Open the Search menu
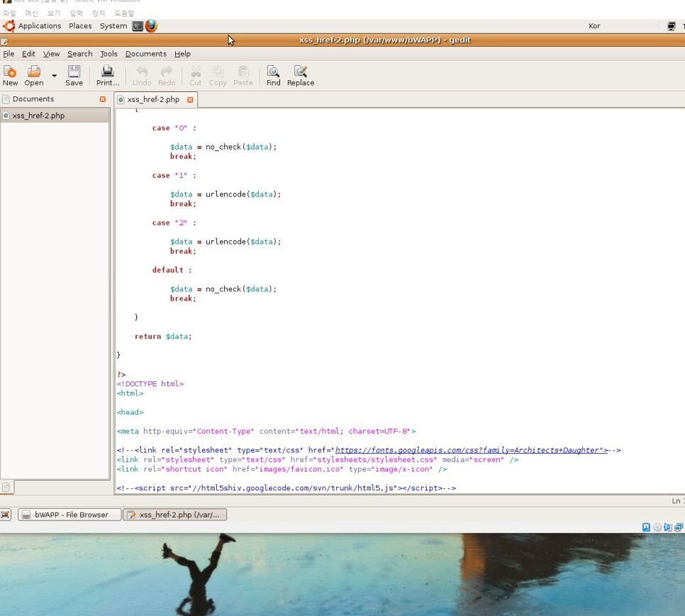Image resolution: width=685 pixels, height=616 pixels. point(80,54)
